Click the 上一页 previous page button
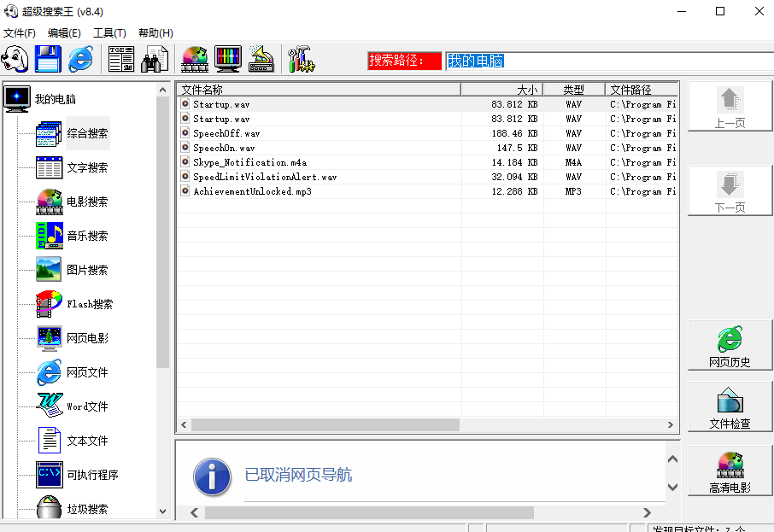 (x=730, y=106)
